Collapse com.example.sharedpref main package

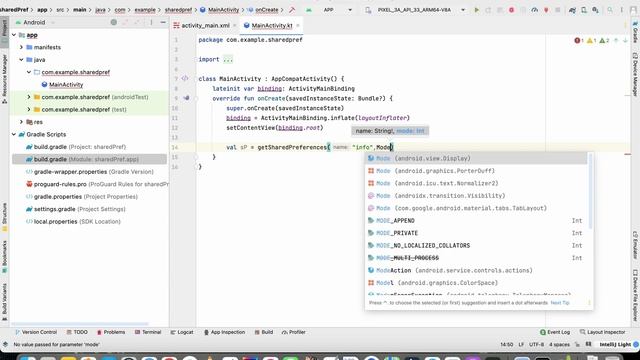pyautogui.click(x=29, y=72)
